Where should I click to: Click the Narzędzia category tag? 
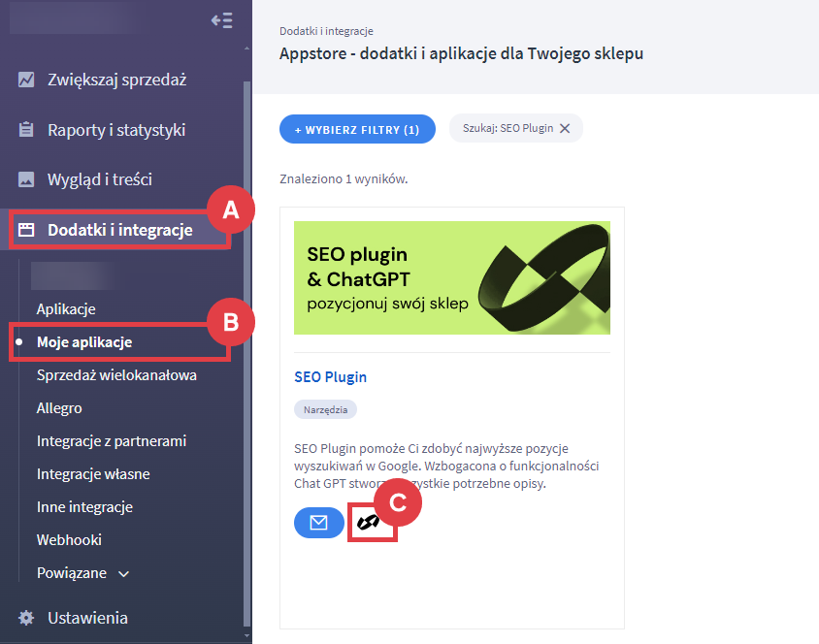click(x=325, y=409)
